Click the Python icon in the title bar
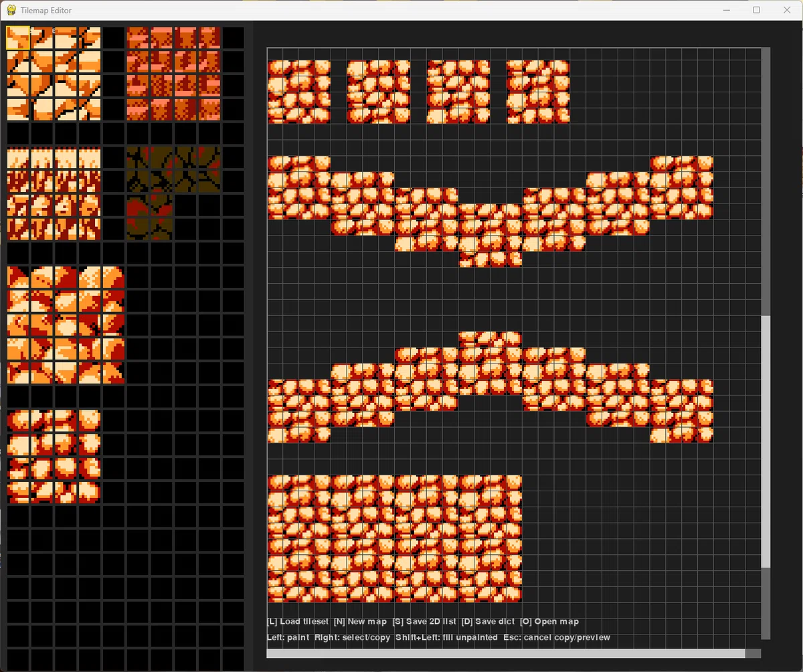The height and width of the screenshot is (672, 803). click(x=11, y=10)
